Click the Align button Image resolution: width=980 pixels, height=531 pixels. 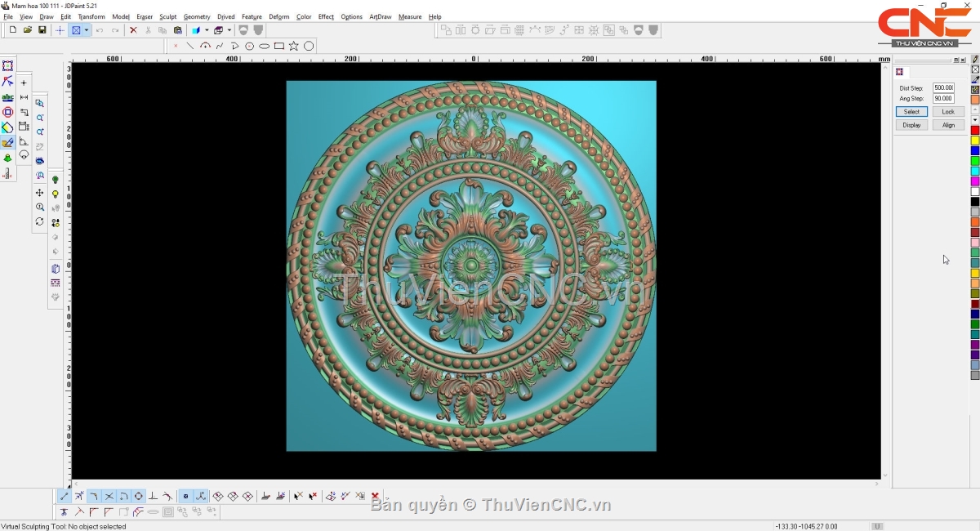pyautogui.click(x=947, y=125)
